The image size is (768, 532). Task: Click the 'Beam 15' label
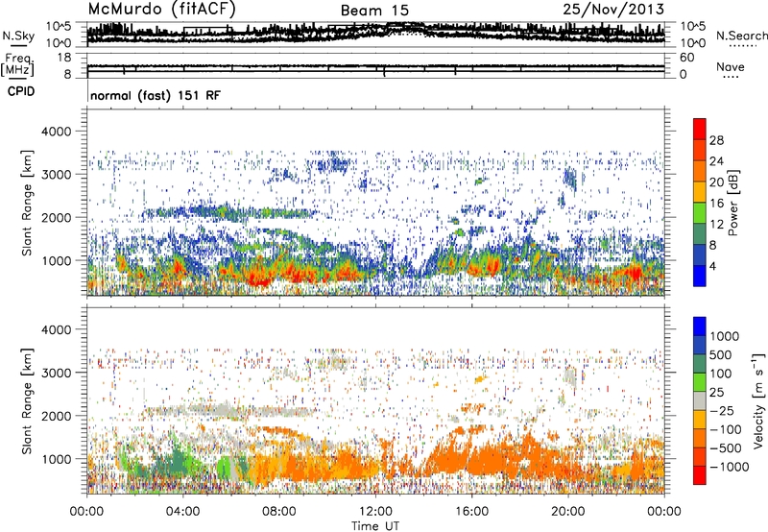coord(374,11)
